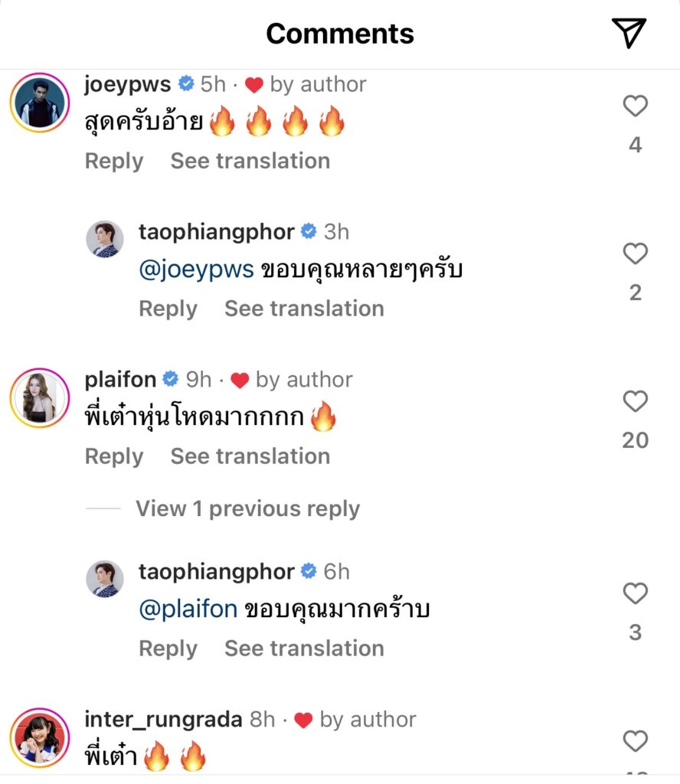This screenshot has width=680, height=784.
Task: Like joeypws's comment with the heart
Action: point(635,106)
